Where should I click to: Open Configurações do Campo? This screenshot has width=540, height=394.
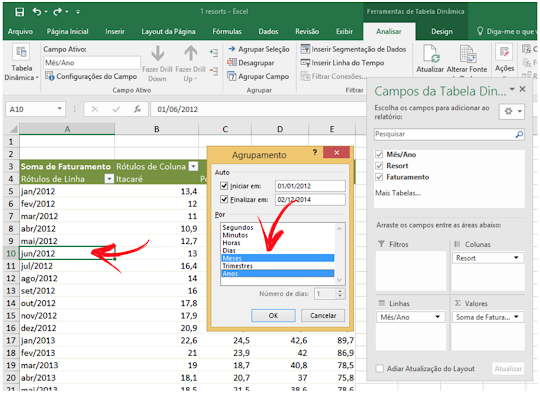tap(91, 76)
